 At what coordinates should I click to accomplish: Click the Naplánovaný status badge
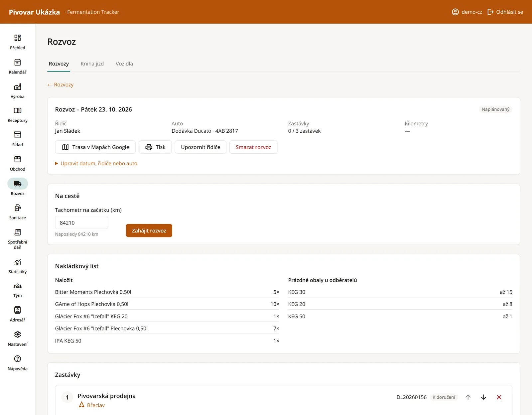tap(495, 109)
